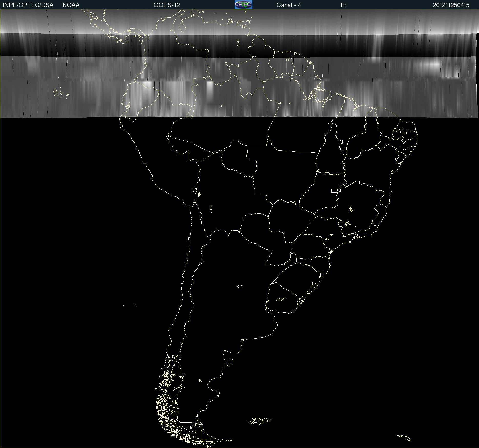The width and height of the screenshot is (479, 448).
Task: Click the Canal - 4 label
Action: pos(289,5)
